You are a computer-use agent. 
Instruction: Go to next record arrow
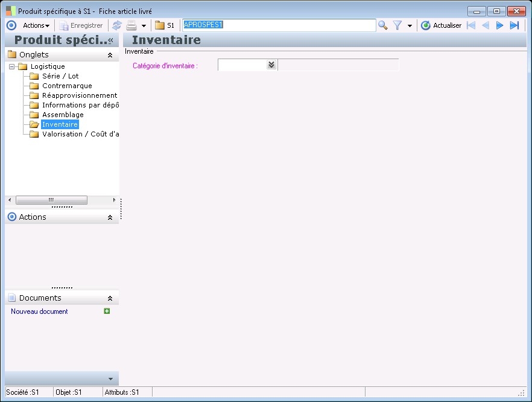[499, 25]
